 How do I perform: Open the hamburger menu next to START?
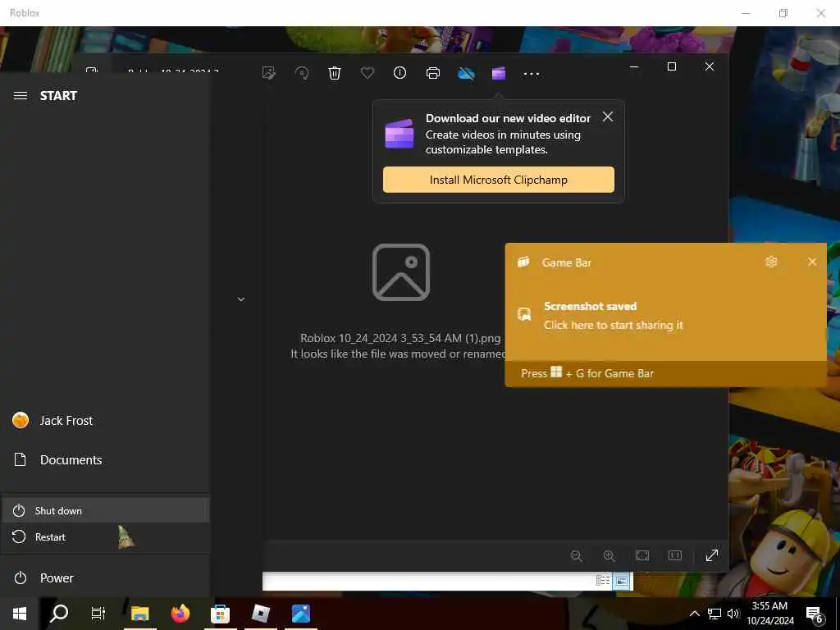pos(21,96)
